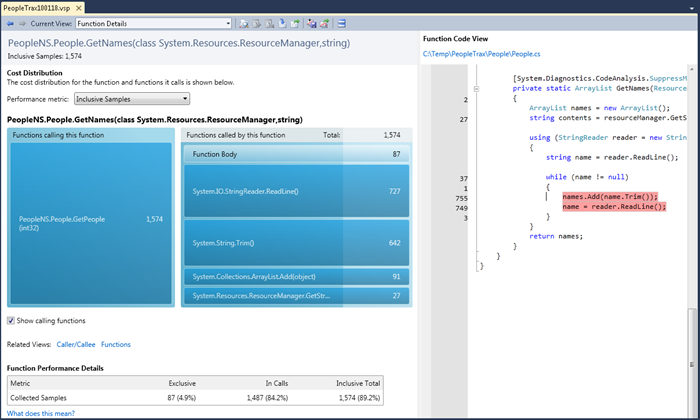The image size is (700, 420).
Task: Click the highlighted line name = reader.ReadLine();
Action: coord(614,207)
